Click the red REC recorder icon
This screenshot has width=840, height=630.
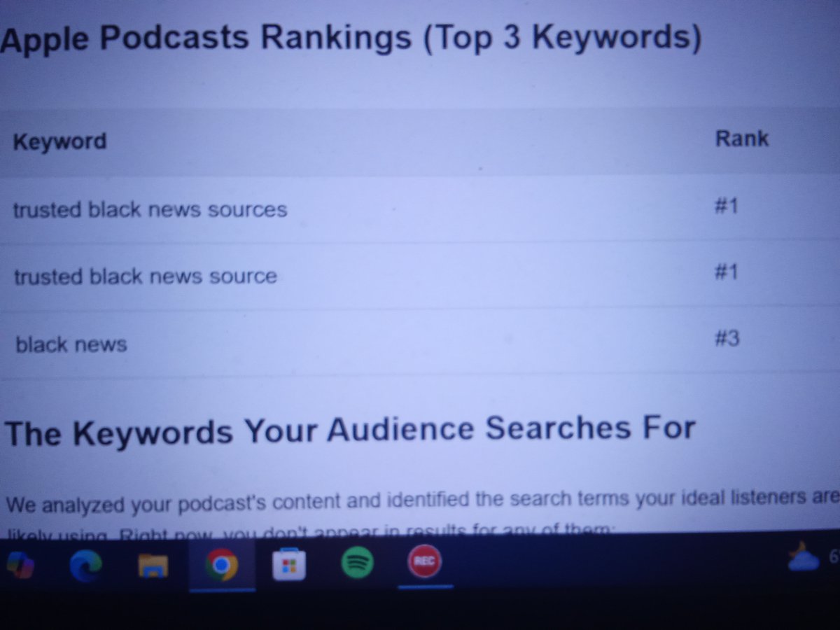pyautogui.click(x=424, y=562)
